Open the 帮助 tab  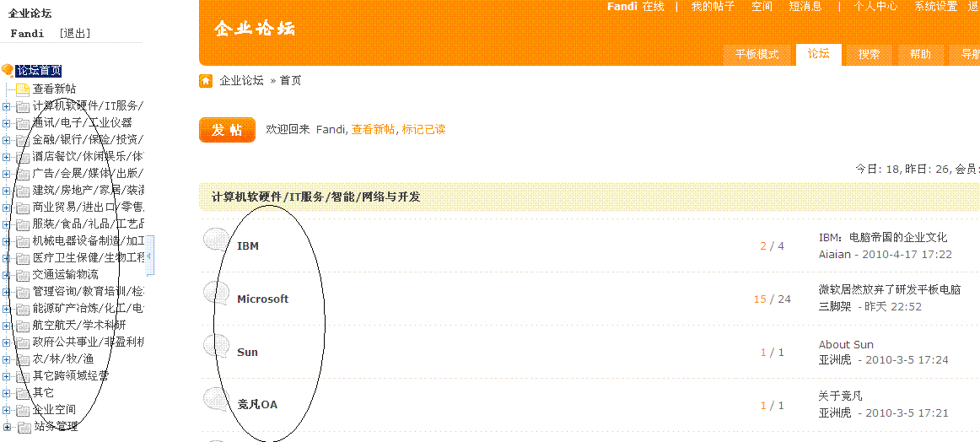tap(920, 54)
